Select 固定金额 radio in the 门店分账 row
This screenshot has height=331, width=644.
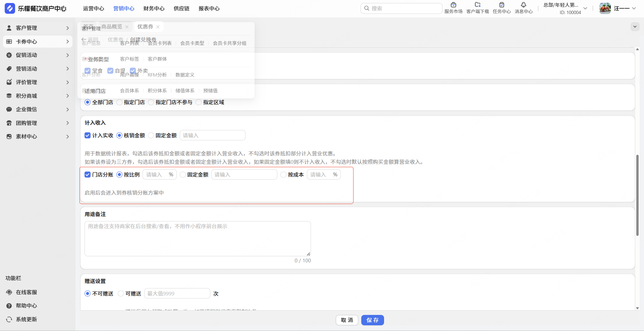(x=183, y=175)
